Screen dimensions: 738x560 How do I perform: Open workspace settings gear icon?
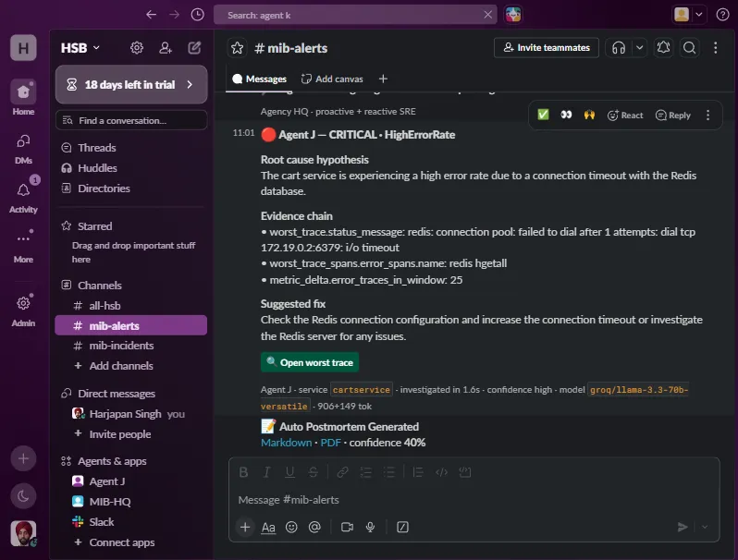(x=137, y=48)
